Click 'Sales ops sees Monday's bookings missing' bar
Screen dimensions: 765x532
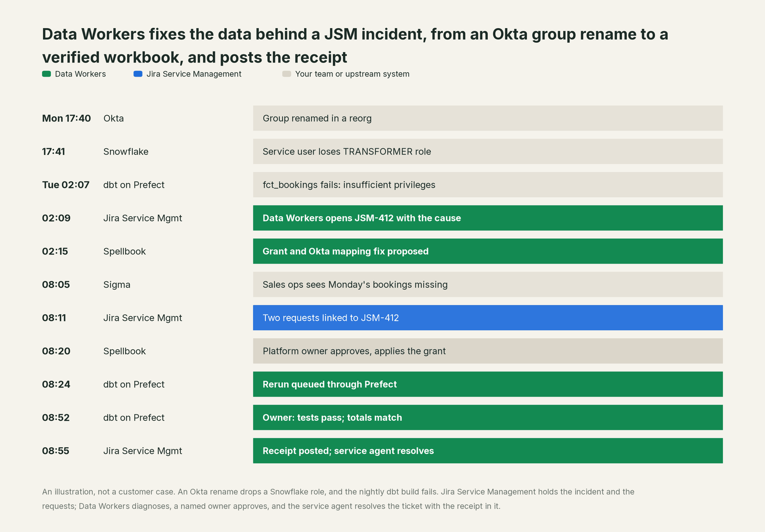[x=488, y=284]
